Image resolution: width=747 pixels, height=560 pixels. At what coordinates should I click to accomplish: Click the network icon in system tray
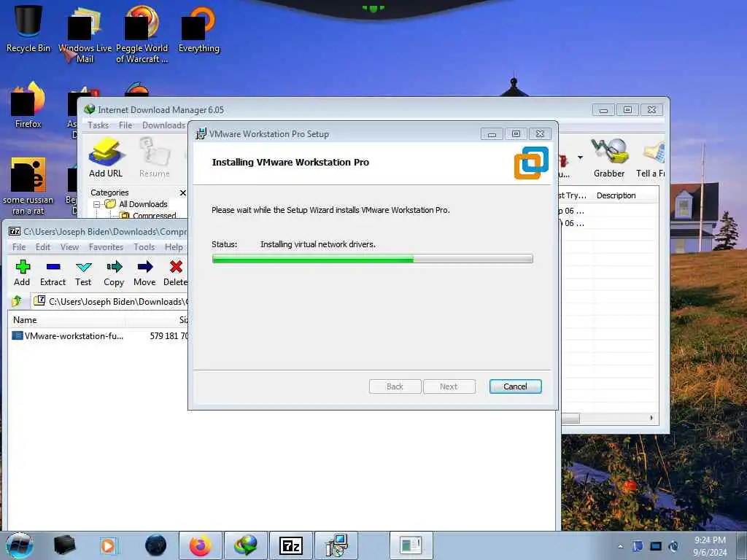(x=656, y=546)
